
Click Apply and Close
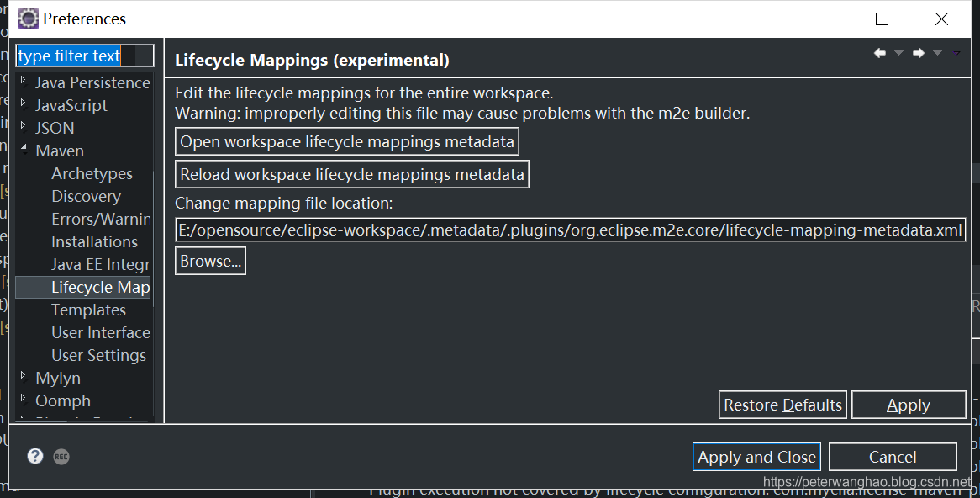[x=756, y=457]
